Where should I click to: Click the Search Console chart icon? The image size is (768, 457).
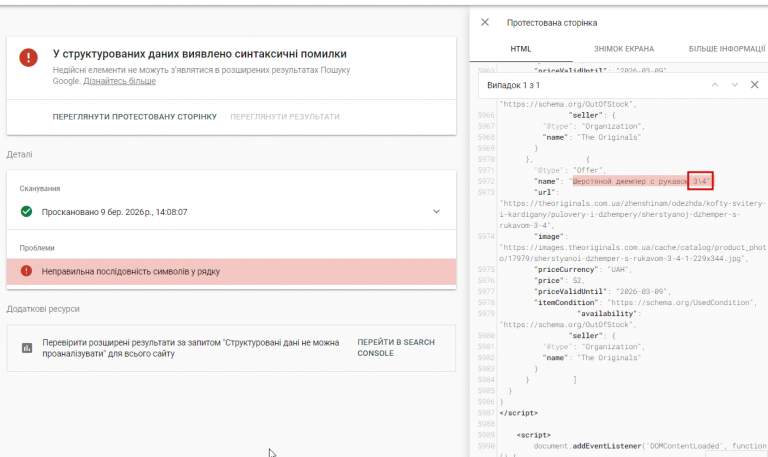coord(27,348)
